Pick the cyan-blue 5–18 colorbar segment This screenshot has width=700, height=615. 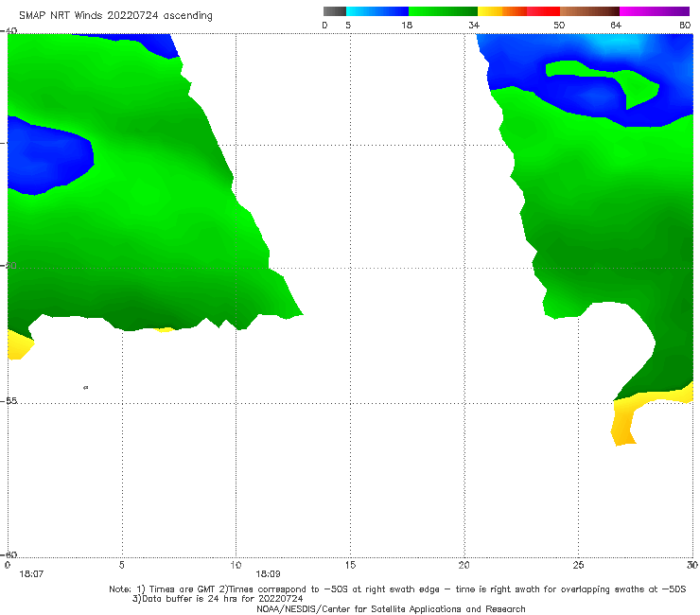click(x=377, y=11)
